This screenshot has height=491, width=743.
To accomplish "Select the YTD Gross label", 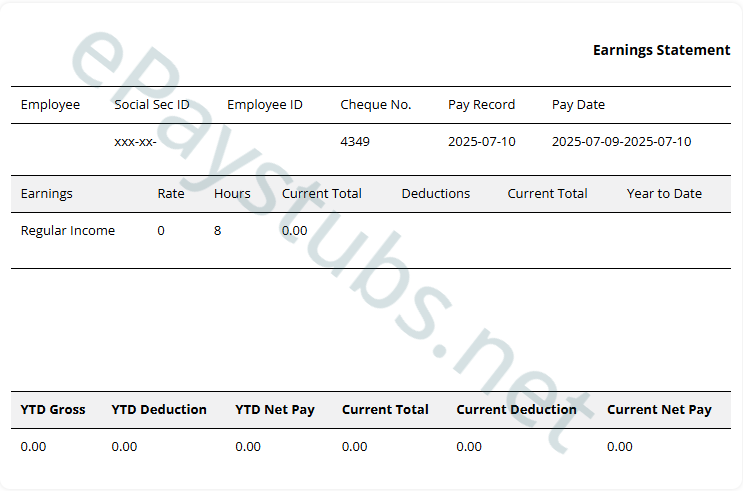I will point(53,410).
